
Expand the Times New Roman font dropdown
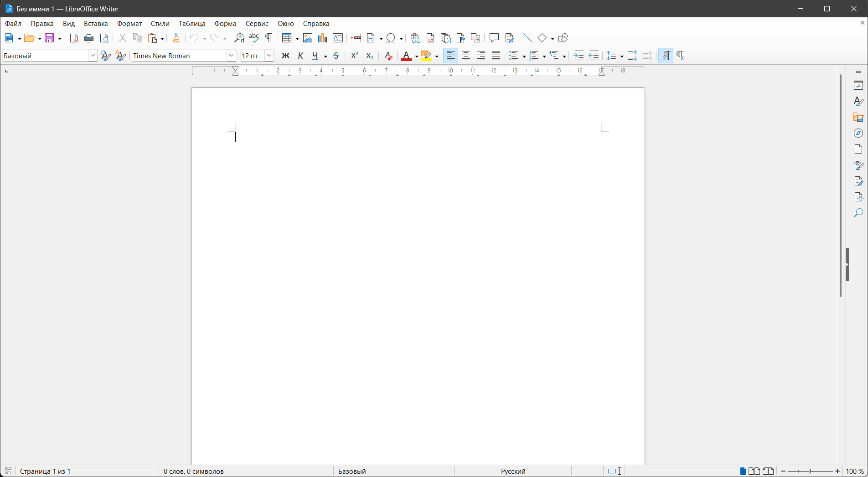tap(231, 56)
